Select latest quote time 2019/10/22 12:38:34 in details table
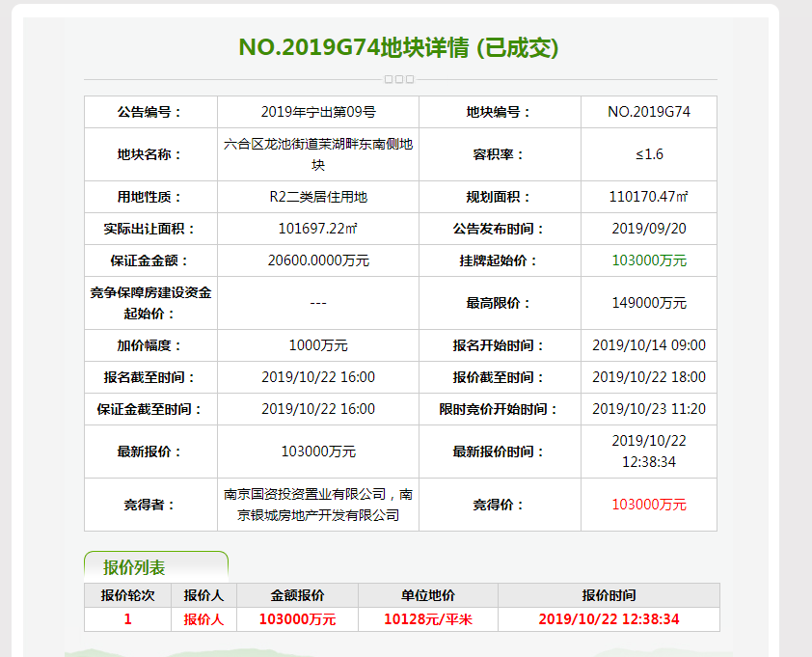This screenshot has width=812, height=657. (649, 452)
